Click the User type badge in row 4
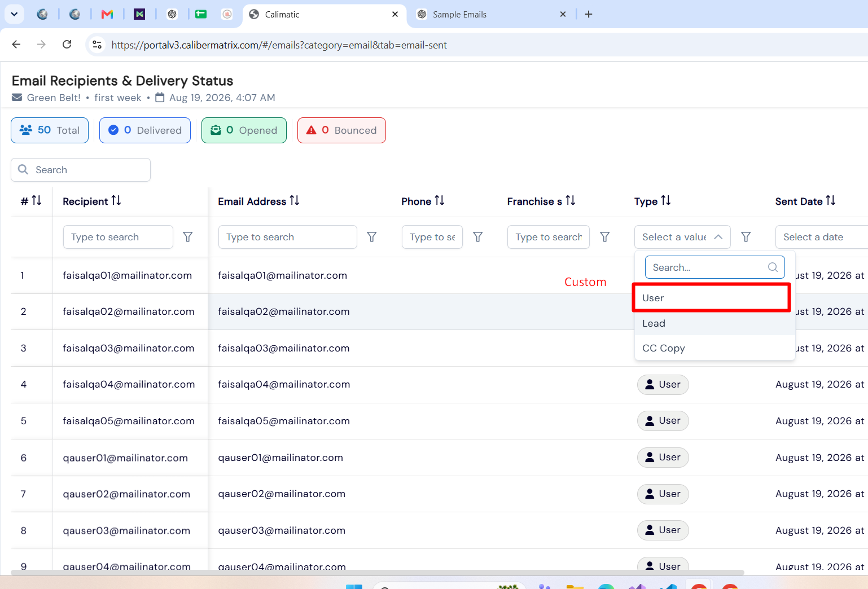This screenshot has height=589, width=868. 663,385
